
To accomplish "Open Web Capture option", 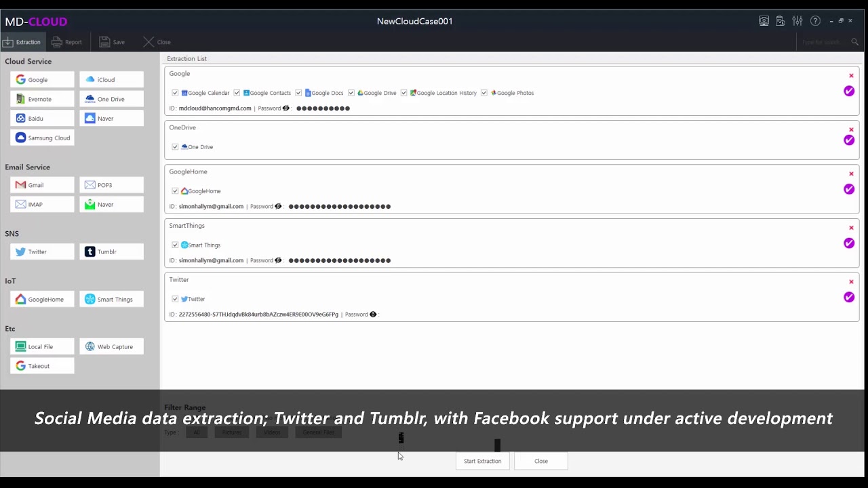I will (111, 346).
